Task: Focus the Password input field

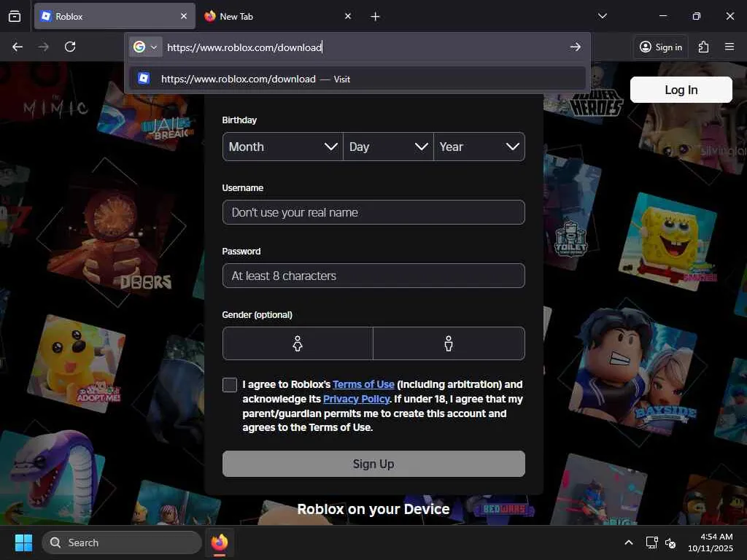Action: point(373,276)
